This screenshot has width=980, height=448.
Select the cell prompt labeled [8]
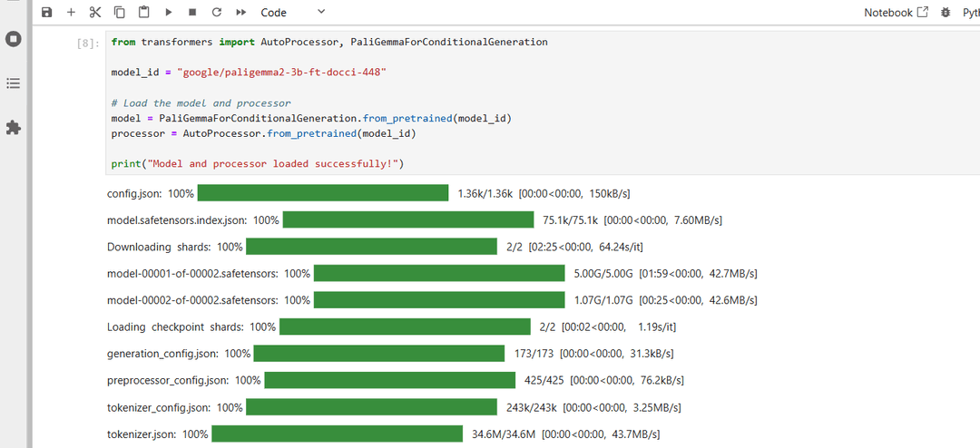87,44
